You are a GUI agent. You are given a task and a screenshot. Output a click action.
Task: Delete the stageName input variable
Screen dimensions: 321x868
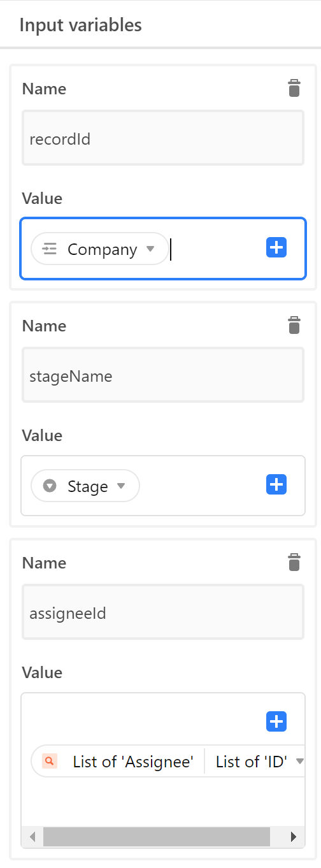click(x=294, y=326)
